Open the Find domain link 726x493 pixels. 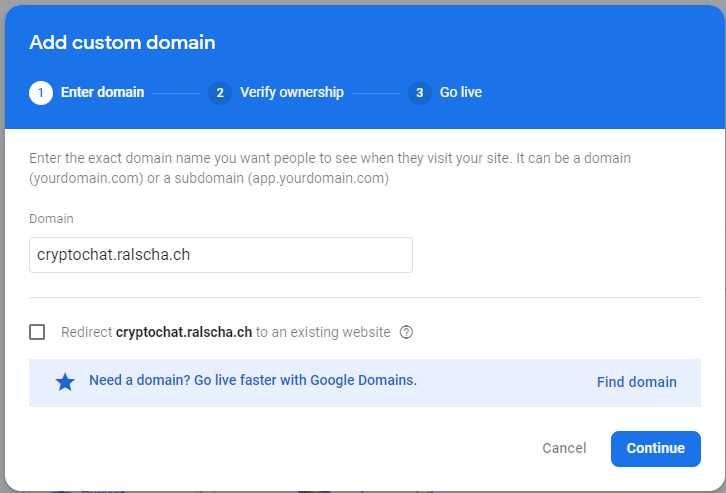tap(636, 382)
